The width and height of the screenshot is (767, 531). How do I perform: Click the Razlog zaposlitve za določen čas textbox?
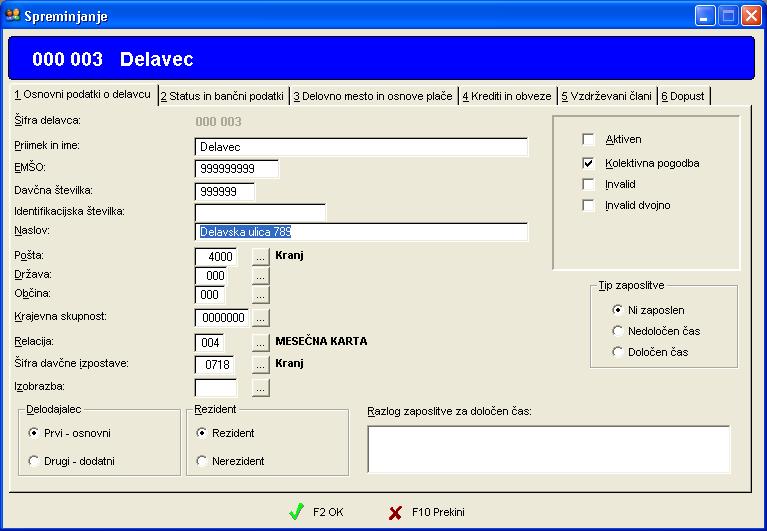[x=548, y=449]
